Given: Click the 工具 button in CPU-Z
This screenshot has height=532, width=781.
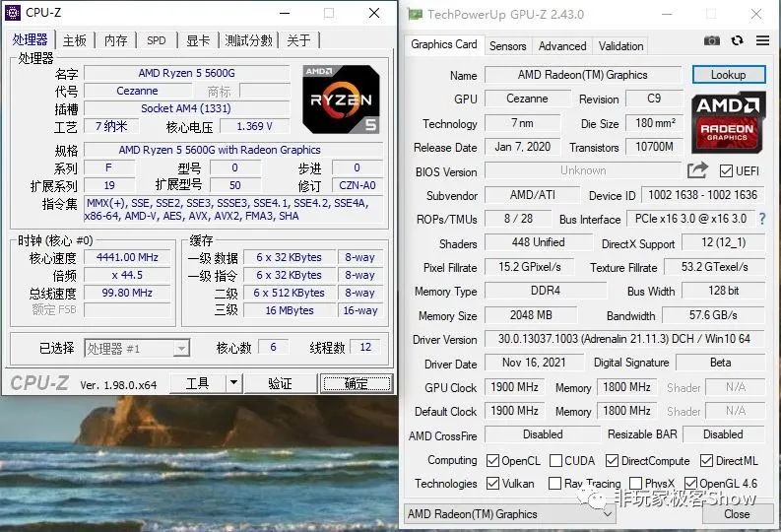Looking at the screenshot, I should pos(197,383).
